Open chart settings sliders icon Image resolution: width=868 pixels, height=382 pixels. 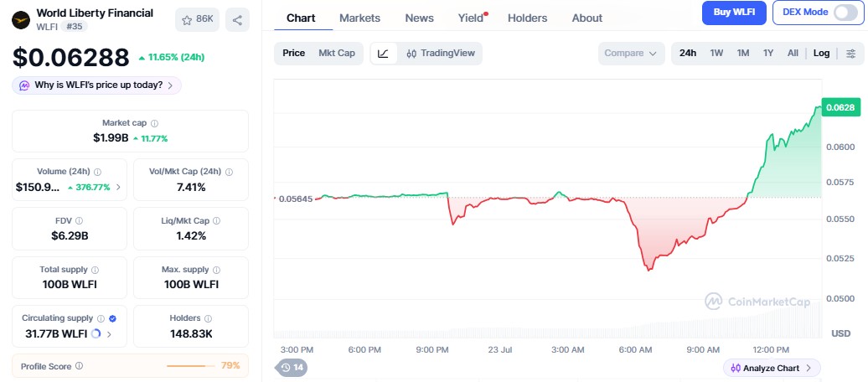[x=851, y=53]
